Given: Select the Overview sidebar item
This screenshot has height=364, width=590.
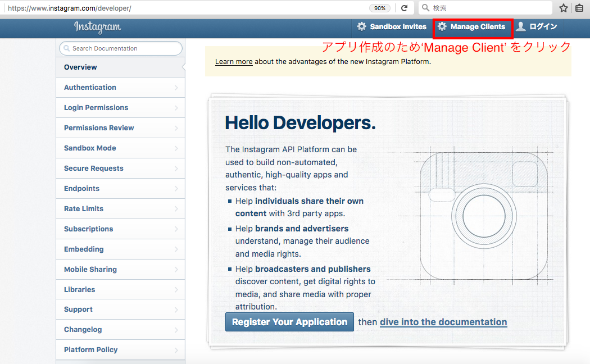Looking at the screenshot, I should pyautogui.click(x=120, y=67).
